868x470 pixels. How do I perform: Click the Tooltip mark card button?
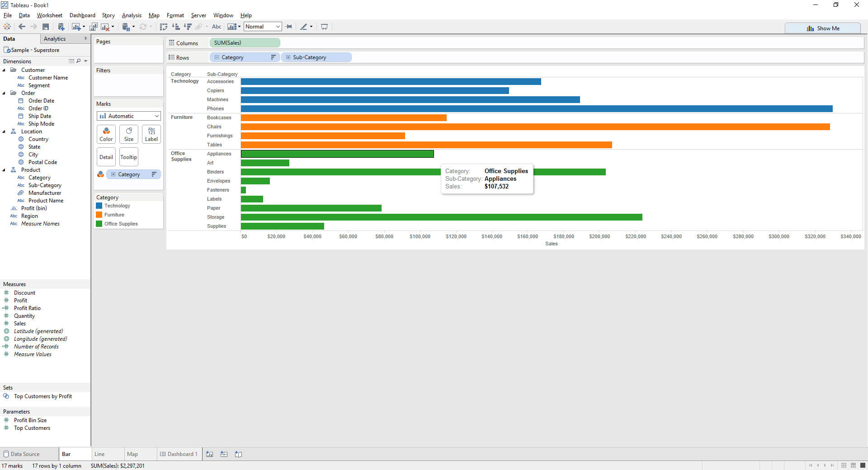point(129,157)
